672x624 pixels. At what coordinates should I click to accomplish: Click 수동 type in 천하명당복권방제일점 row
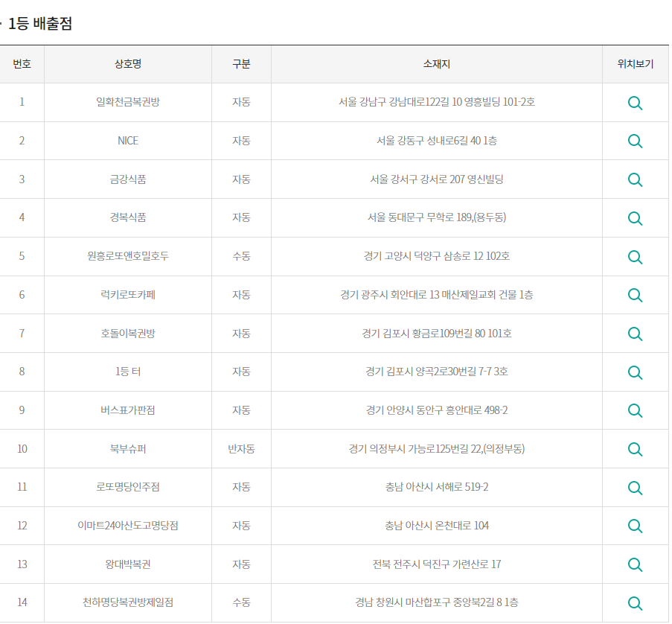tap(241, 602)
